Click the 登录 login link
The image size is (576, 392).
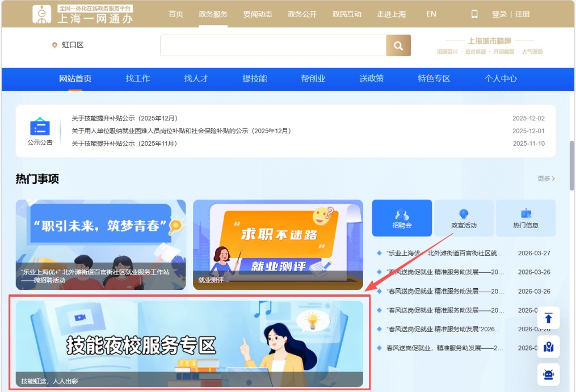click(x=499, y=14)
